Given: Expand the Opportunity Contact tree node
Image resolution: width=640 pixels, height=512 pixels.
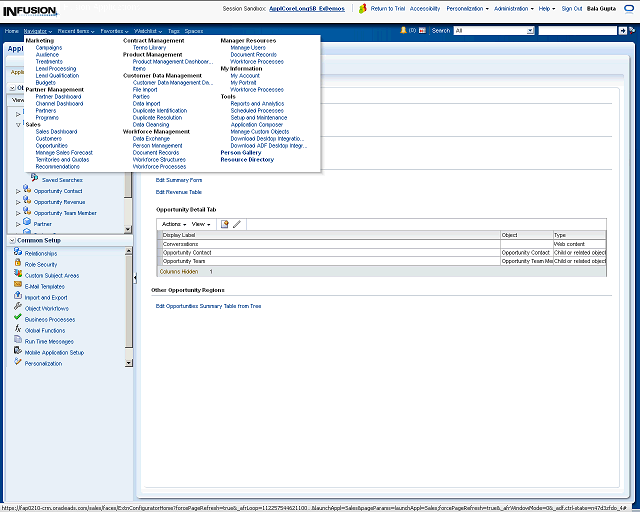Looking at the screenshot, I should [x=18, y=191].
